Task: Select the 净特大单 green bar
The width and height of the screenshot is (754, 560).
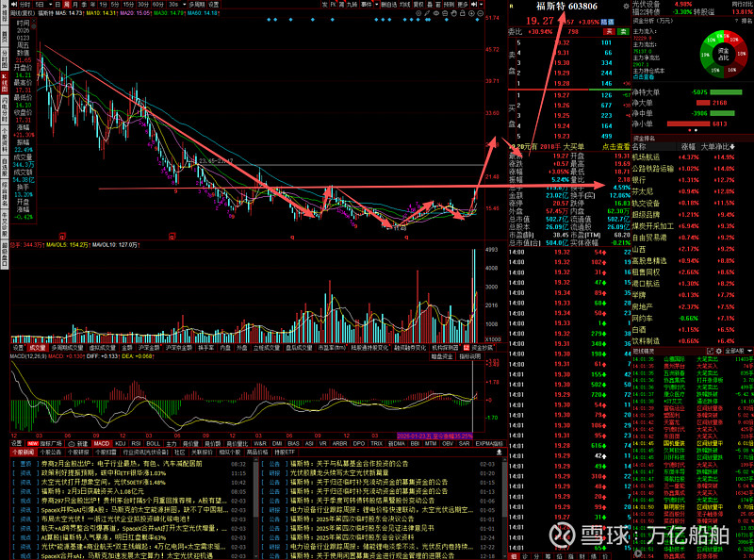Action: (x=726, y=91)
